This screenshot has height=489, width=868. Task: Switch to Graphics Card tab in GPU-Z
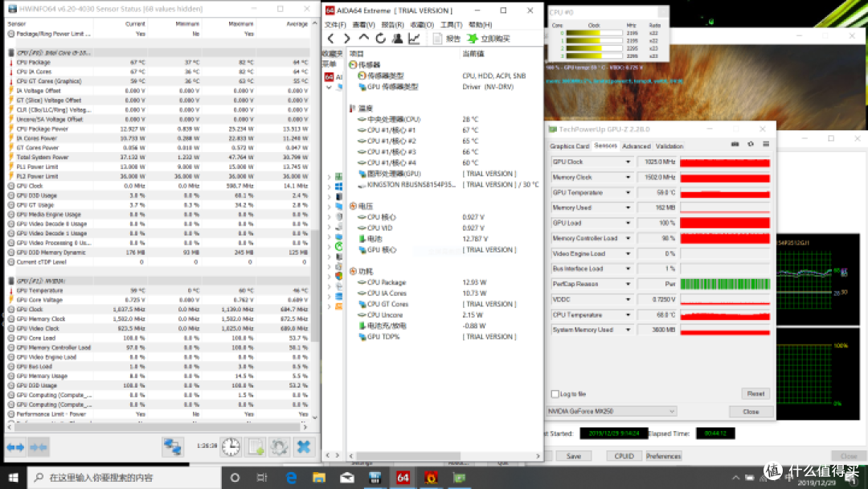pyautogui.click(x=569, y=146)
